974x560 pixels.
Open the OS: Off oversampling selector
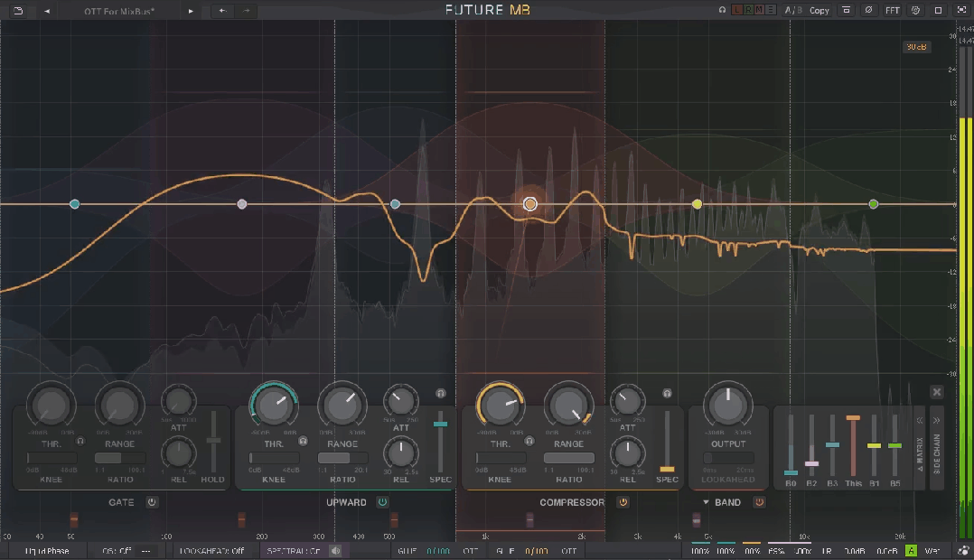coord(117,551)
